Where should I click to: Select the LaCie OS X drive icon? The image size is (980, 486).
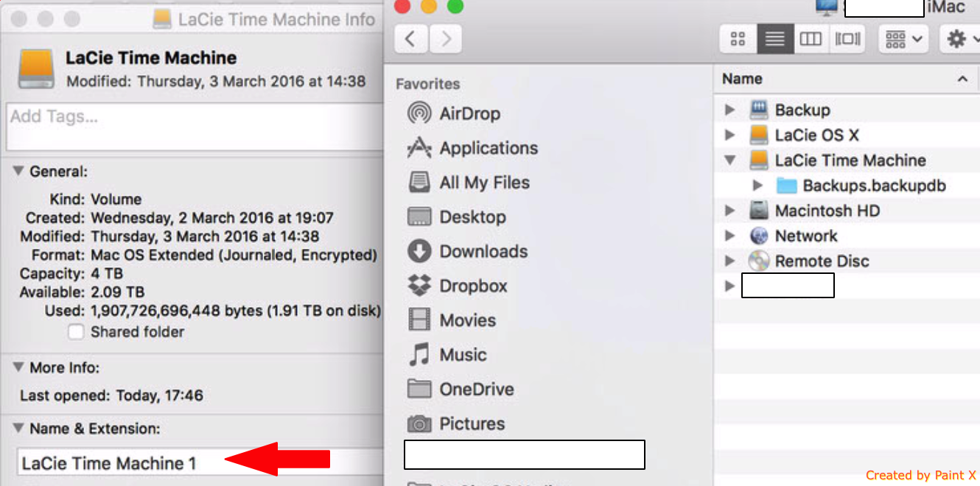pyautogui.click(x=759, y=135)
